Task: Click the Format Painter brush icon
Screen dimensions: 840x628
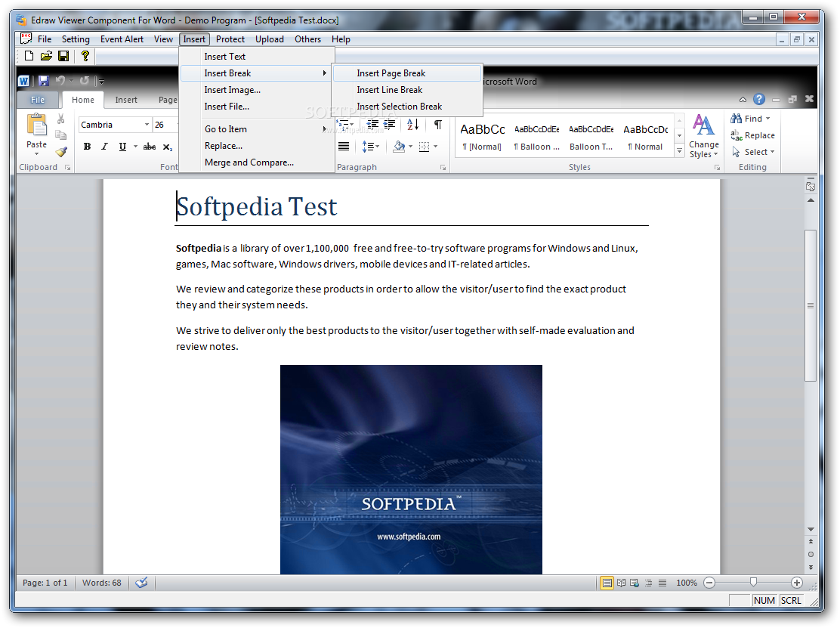Action: click(61, 152)
